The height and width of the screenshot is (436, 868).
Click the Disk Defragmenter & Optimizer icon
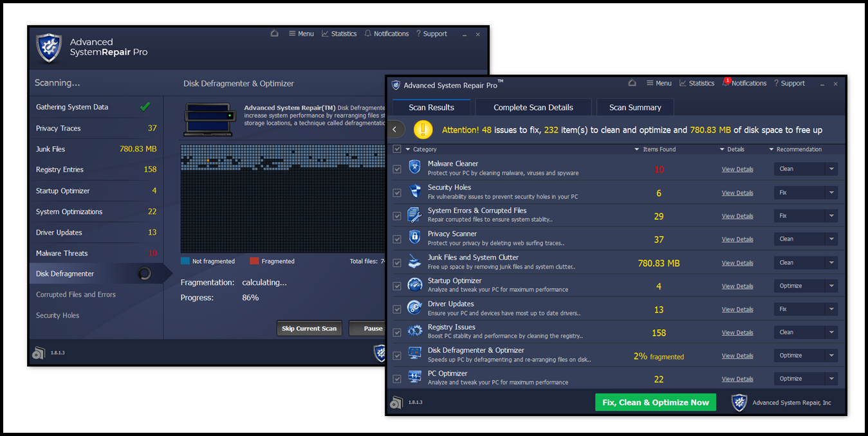[414, 354]
